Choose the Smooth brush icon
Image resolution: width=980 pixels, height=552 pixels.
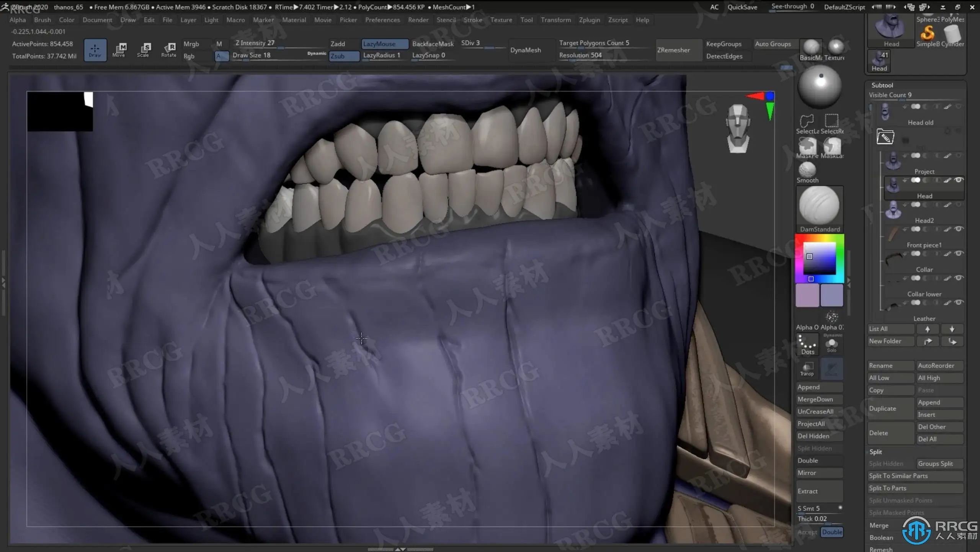[807, 170]
